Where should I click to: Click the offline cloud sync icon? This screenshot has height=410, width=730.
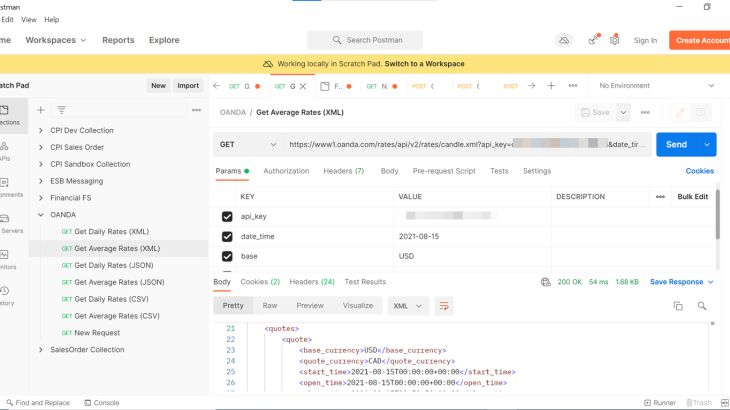(564, 40)
